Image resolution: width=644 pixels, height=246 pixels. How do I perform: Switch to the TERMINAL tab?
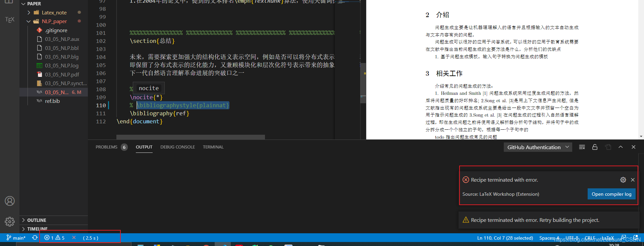click(x=213, y=147)
